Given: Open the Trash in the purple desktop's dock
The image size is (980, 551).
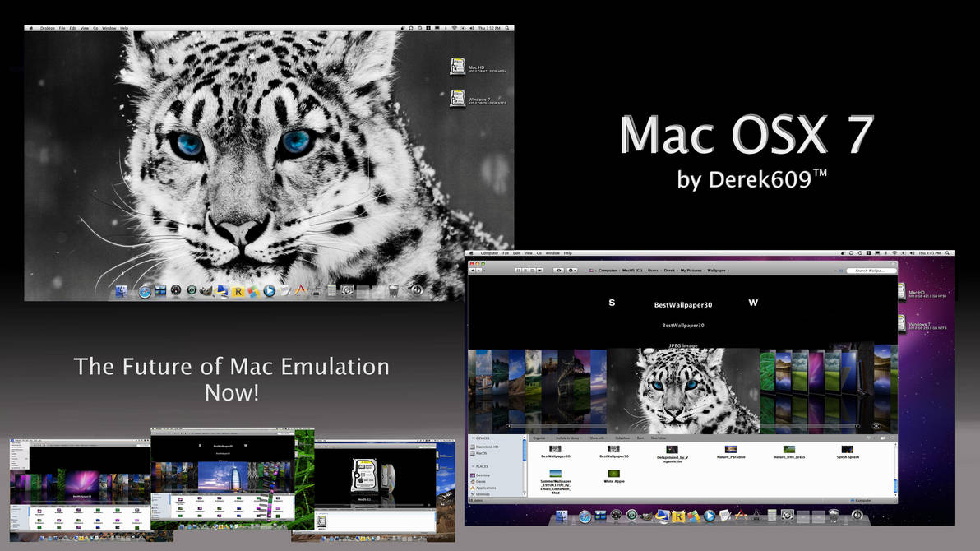Looking at the screenshot, I should pyautogui.click(x=834, y=516).
